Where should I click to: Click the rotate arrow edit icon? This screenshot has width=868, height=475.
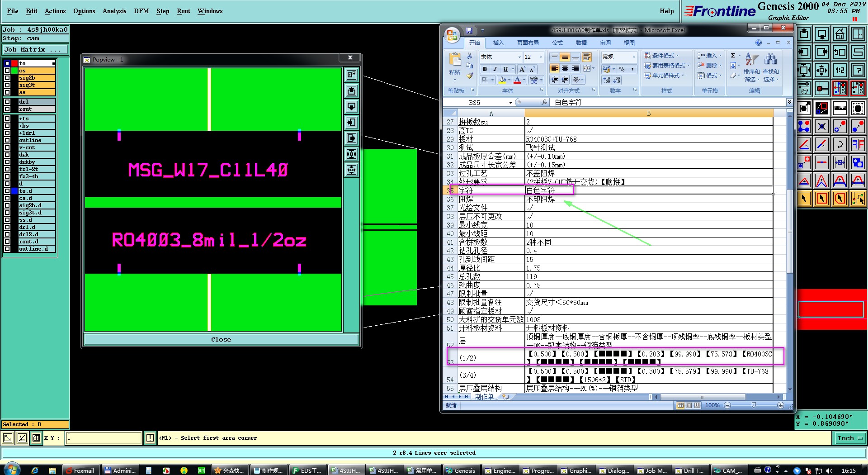[840, 144]
